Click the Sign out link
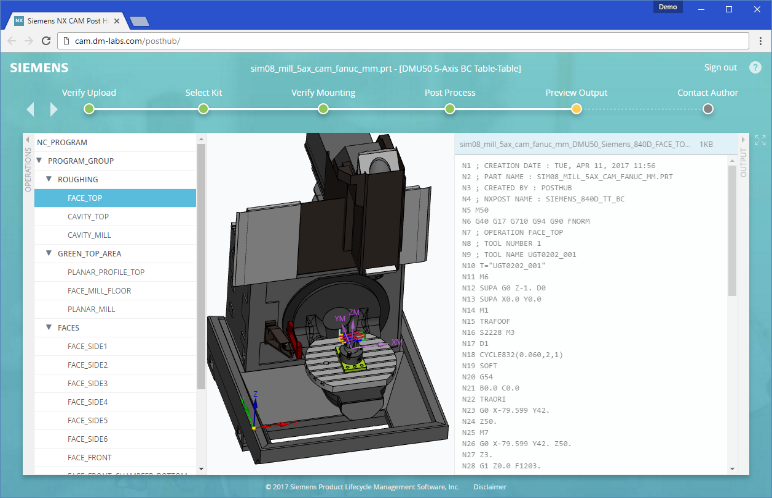 720,67
